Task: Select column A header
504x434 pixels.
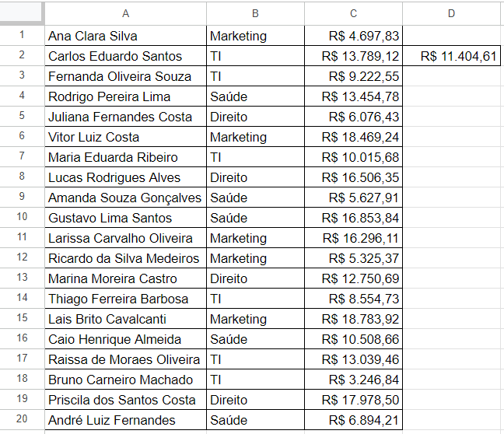Action: pos(125,13)
